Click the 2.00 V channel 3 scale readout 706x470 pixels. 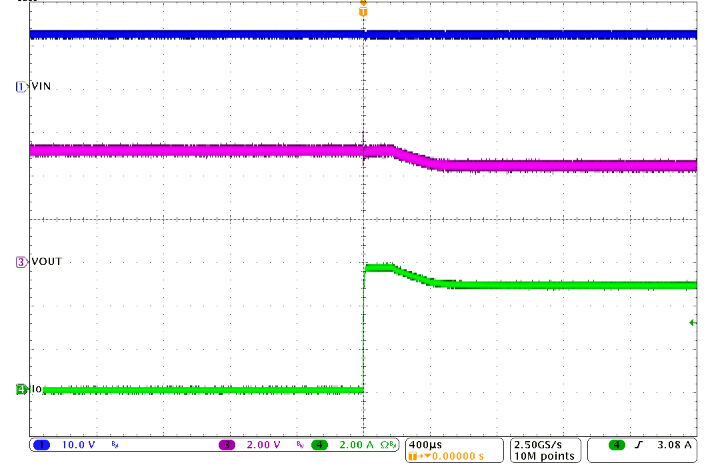pyautogui.click(x=262, y=443)
